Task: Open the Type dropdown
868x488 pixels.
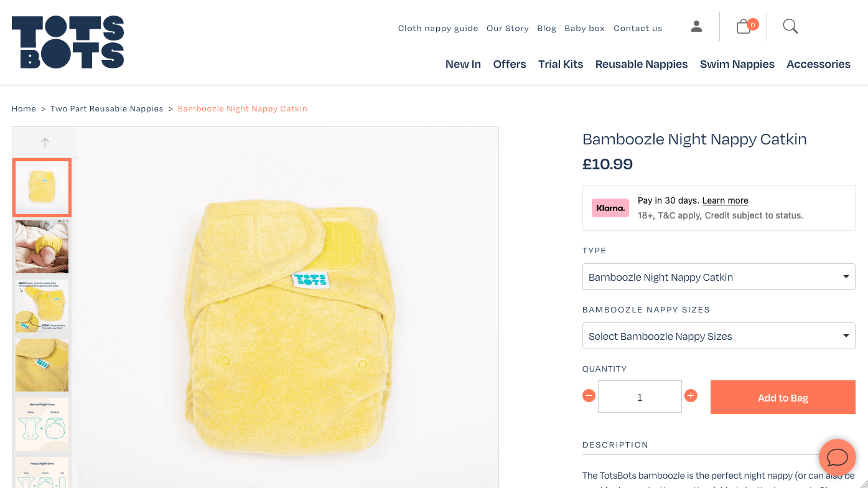Action: point(719,277)
